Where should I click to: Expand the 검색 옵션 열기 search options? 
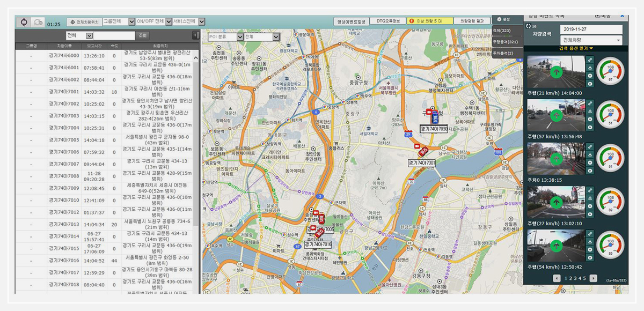click(576, 49)
